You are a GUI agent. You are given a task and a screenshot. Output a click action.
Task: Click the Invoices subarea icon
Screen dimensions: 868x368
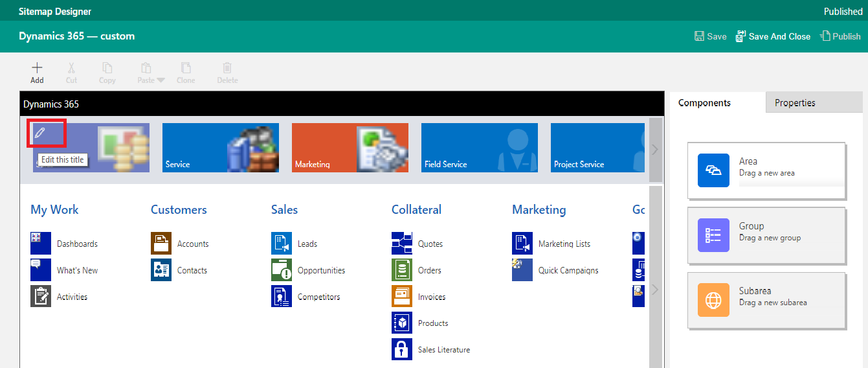click(402, 297)
